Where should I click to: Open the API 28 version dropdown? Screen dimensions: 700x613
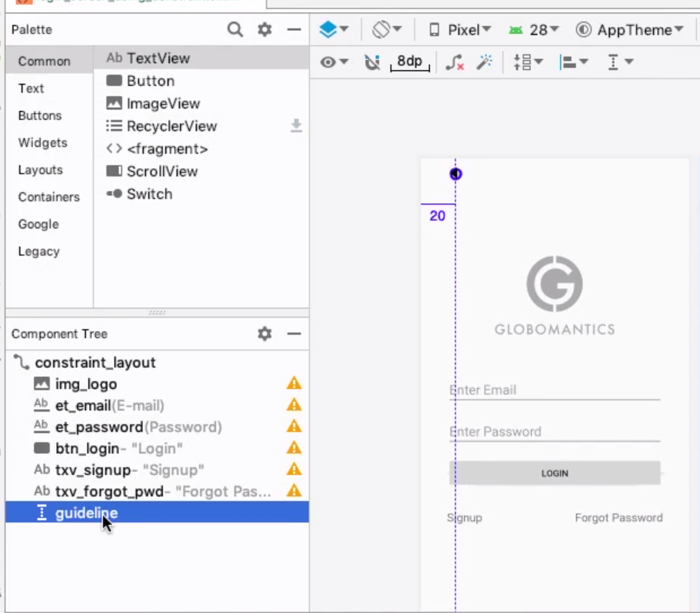pos(533,30)
